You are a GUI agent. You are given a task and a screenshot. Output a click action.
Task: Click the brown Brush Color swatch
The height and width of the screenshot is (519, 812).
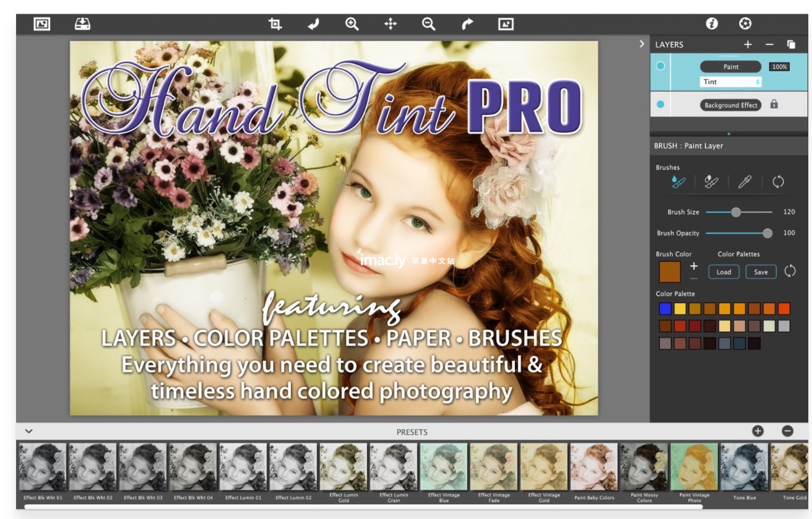[x=670, y=272]
